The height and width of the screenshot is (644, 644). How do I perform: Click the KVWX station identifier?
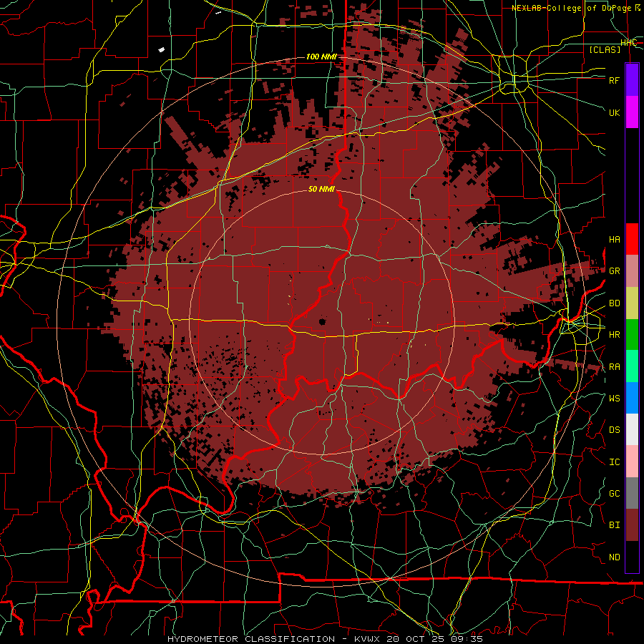369,639
